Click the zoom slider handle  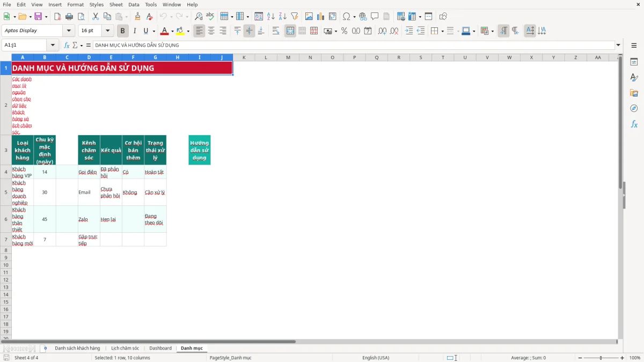click(x=601, y=358)
